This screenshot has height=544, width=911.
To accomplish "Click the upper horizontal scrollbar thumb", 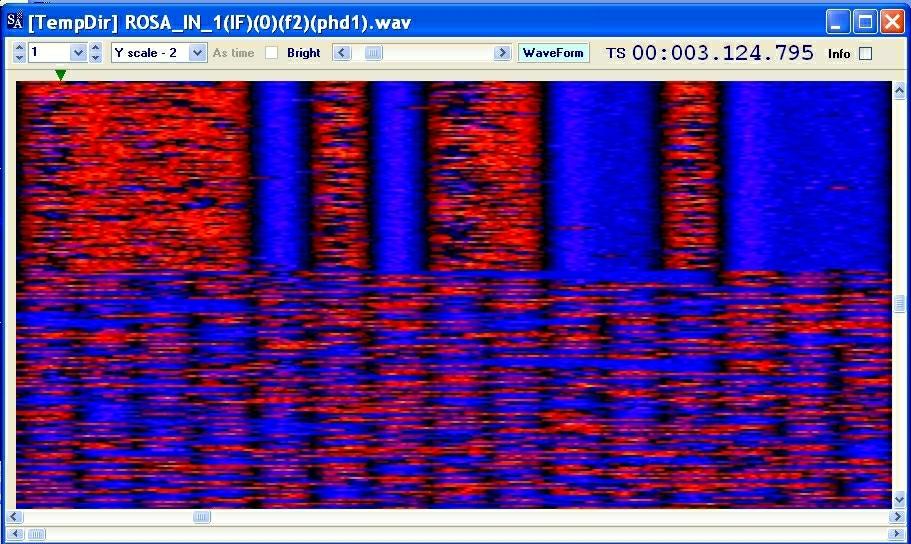I will pos(202,517).
